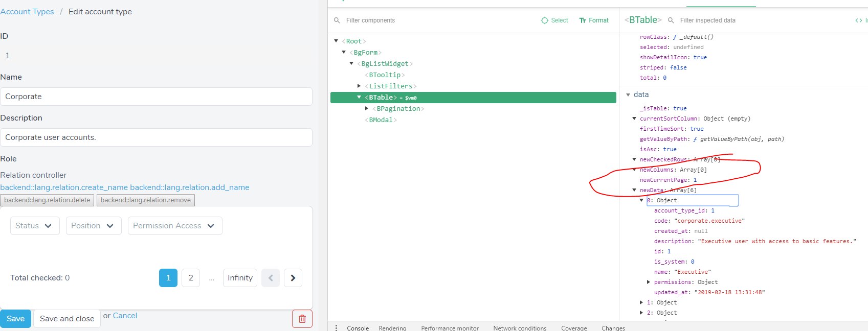The width and height of the screenshot is (868, 331).
Task: Open the Coverage drawer tab
Action: 574,328
